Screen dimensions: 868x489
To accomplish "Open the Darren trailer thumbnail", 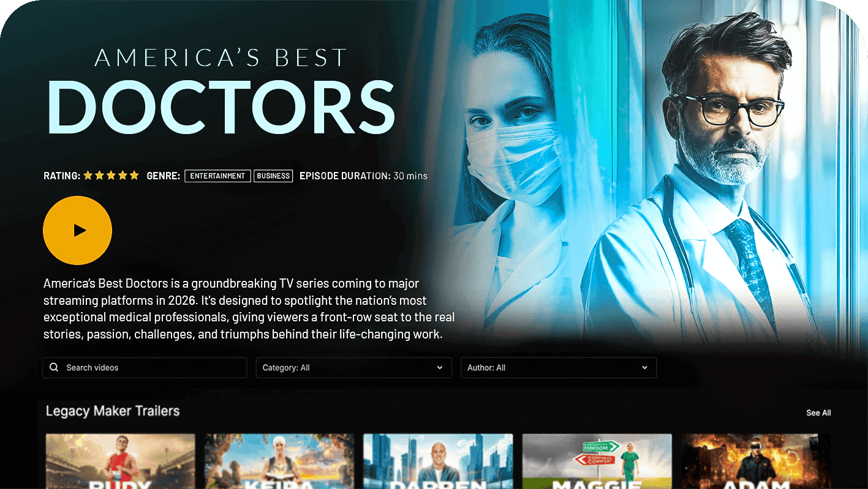I will click(438, 461).
